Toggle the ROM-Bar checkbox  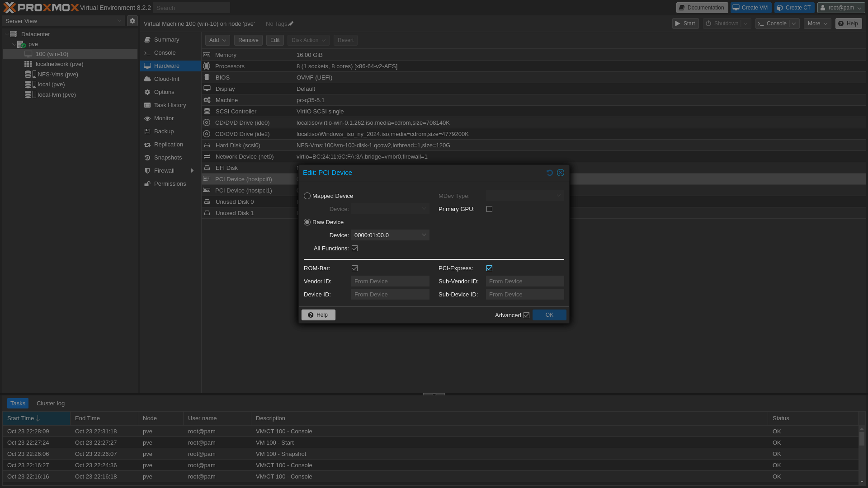coord(354,268)
